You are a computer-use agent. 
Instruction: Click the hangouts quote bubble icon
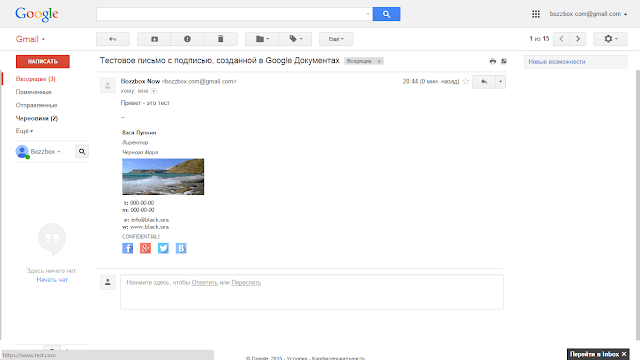(x=52, y=239)
